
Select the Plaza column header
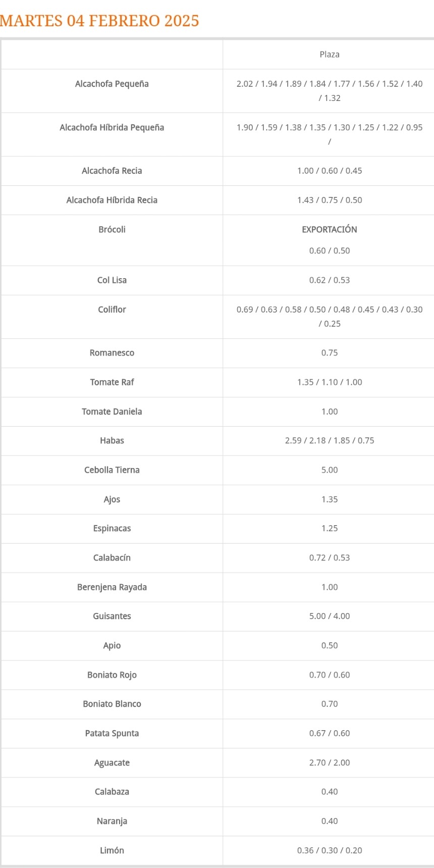(330, 55)
